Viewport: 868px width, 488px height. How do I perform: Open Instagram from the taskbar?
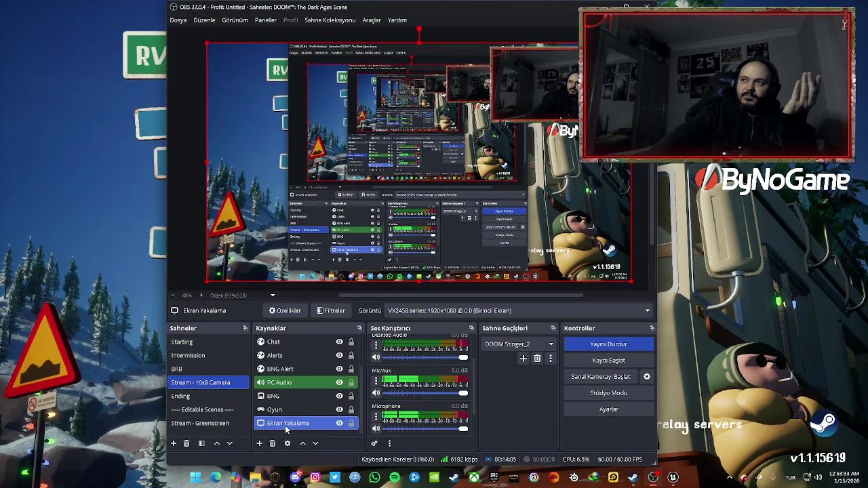click(x=315, y=478)
